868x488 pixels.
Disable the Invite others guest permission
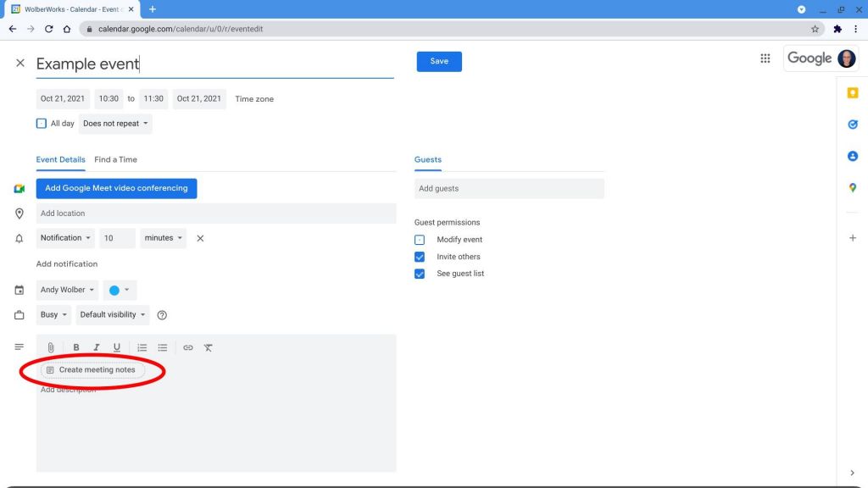(420, 256)
